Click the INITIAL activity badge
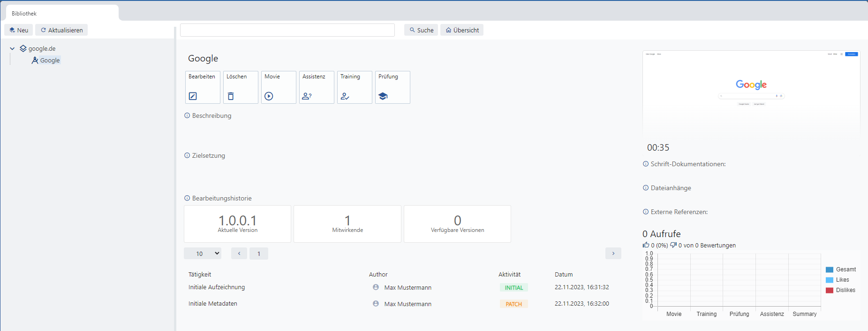This screenshot has width=868, height=331. [x=514, y=287]
